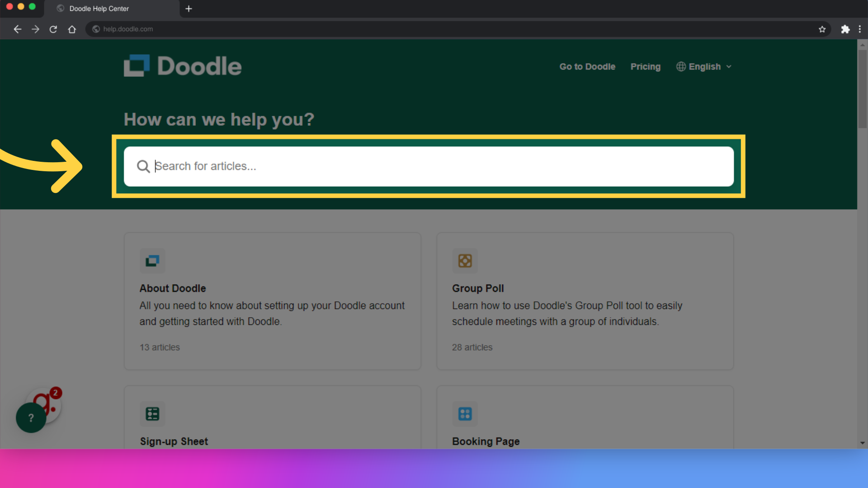Expand the English language dropdown
868x488 pixels.
click(x=704, y=66)
